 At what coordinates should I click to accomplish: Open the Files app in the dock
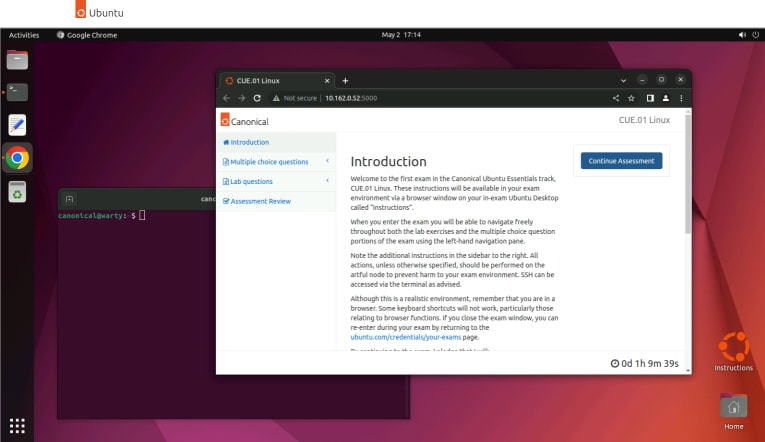point(17,60)
